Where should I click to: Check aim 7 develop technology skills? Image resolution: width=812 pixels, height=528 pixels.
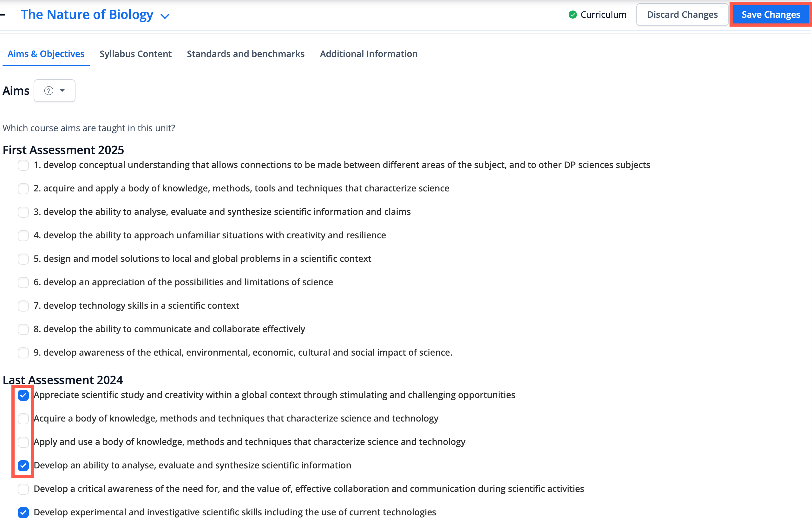coord(23,306)
